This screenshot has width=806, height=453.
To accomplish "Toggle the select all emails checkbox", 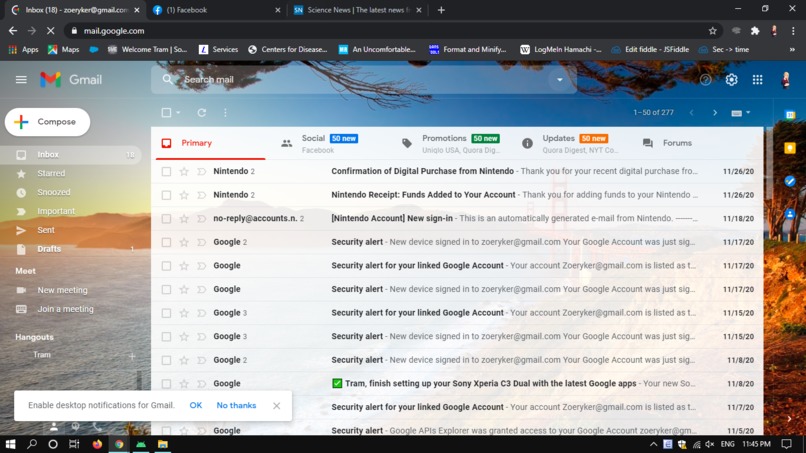I will [166, 113].
